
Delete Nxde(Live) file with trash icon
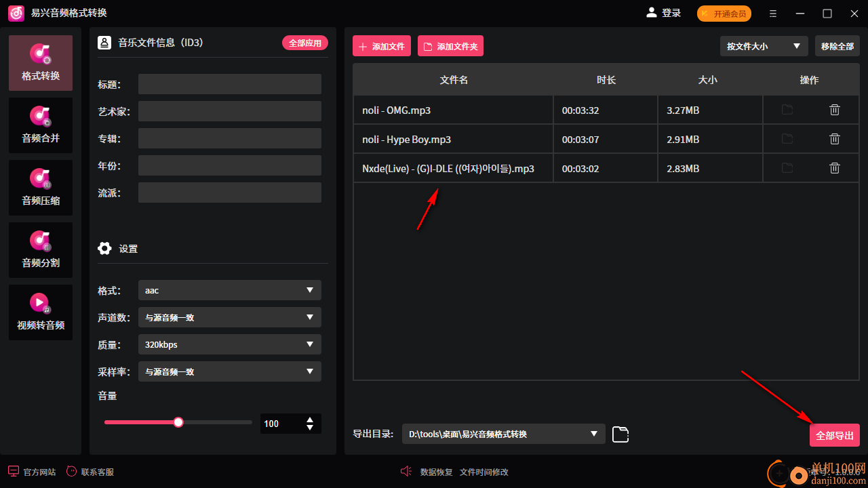pos(835,168)
